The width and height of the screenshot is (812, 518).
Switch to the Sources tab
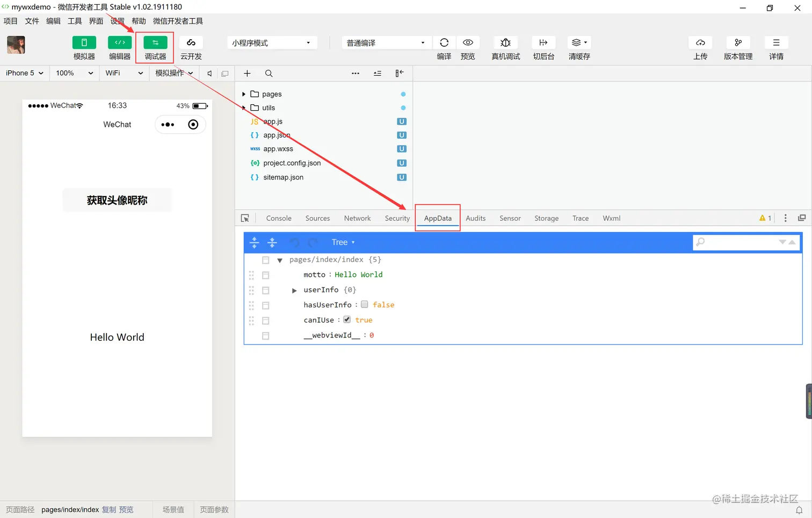tap(317, 218)
